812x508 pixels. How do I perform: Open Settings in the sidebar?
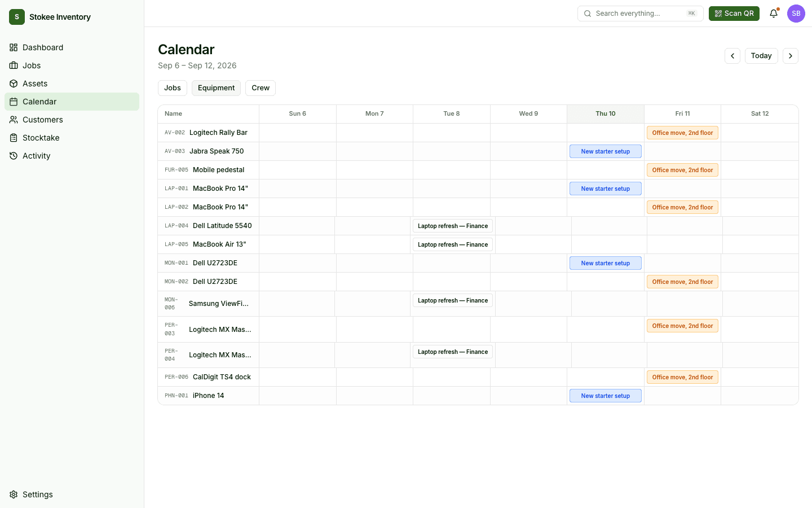72,494
